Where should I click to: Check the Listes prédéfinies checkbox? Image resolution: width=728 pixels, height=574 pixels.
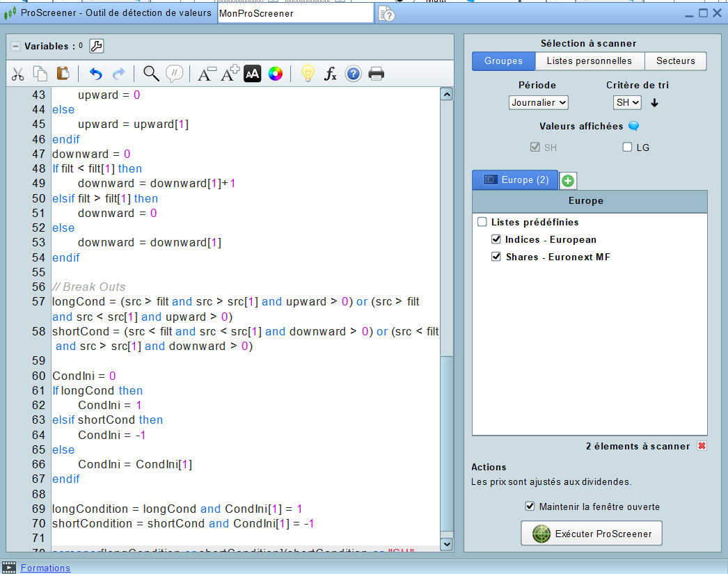(482, 222)
